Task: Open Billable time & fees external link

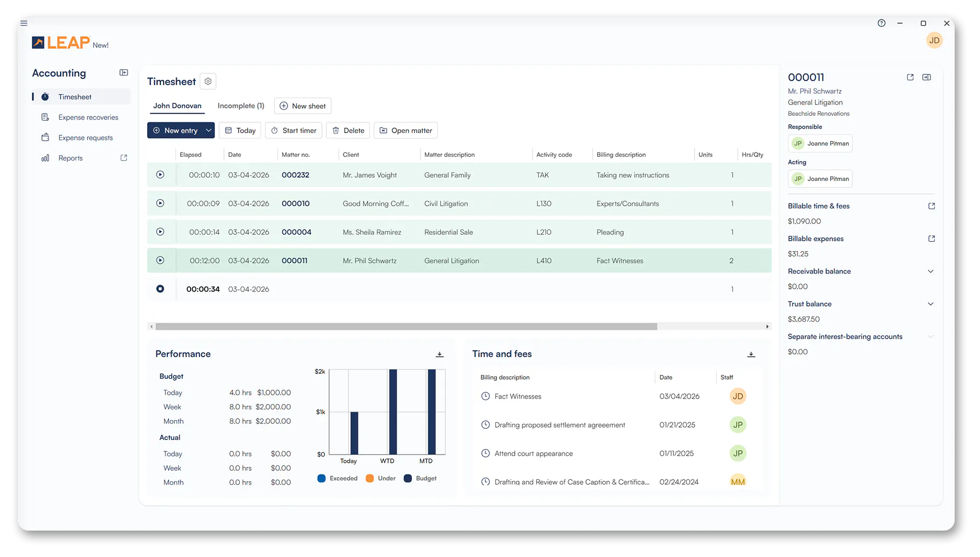Action: click(x=932, y=206)
